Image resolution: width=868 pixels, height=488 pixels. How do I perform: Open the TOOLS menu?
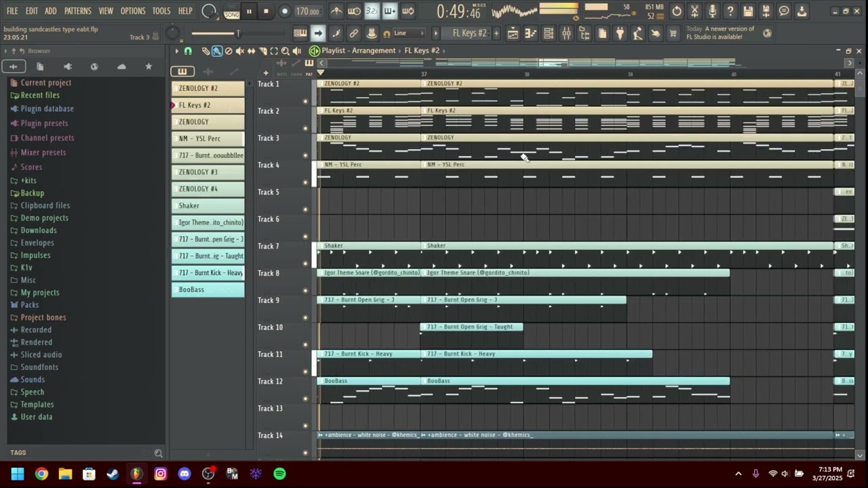[x=161, y=11]
